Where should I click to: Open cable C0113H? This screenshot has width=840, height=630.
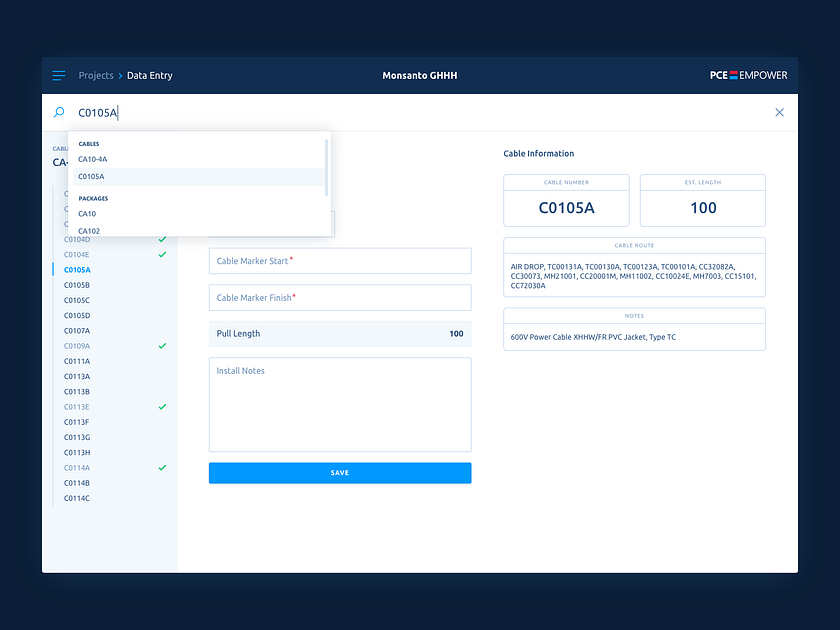[77, 453]
